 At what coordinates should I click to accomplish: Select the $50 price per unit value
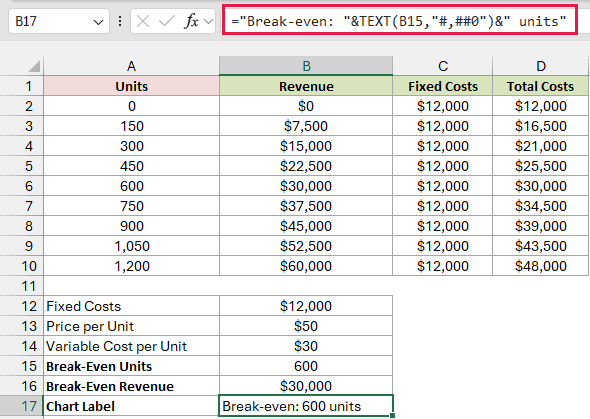[306, 326]
